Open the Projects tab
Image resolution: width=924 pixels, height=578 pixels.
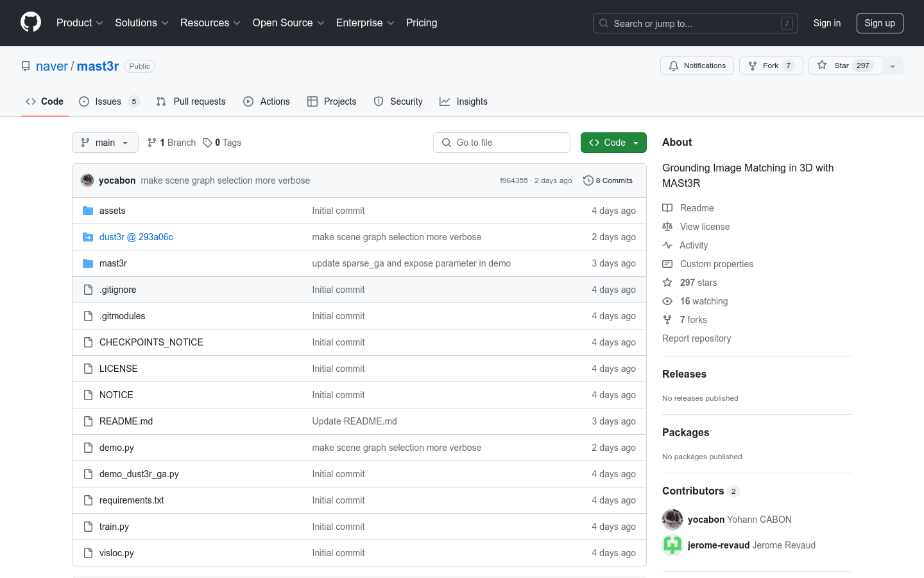tap(332, 101)
